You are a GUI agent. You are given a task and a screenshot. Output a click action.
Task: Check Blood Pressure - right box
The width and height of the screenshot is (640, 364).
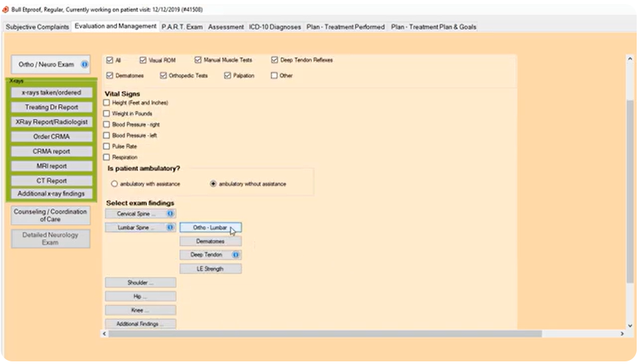[107, 124]
